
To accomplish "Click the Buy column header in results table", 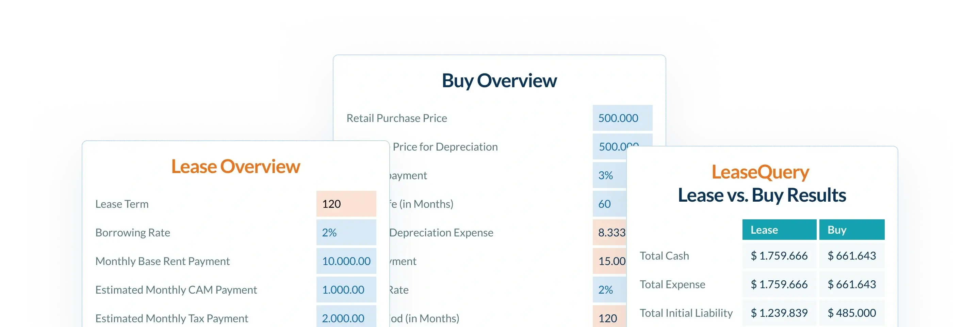I will [851, 230].
